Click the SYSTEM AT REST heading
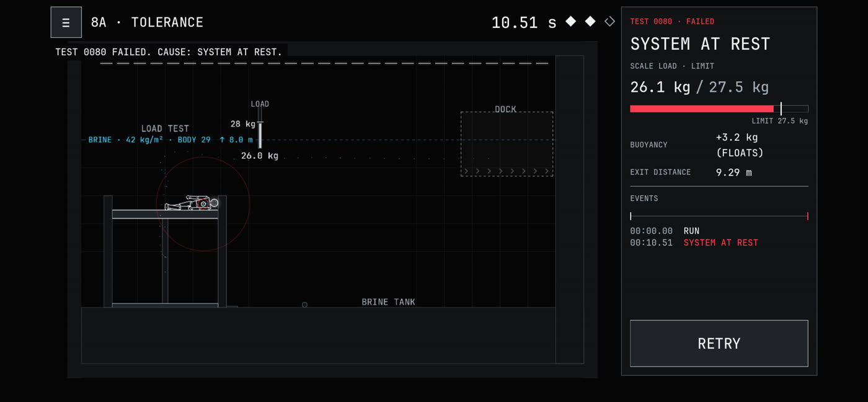868x402 pixels. click(x=700, y=44)
